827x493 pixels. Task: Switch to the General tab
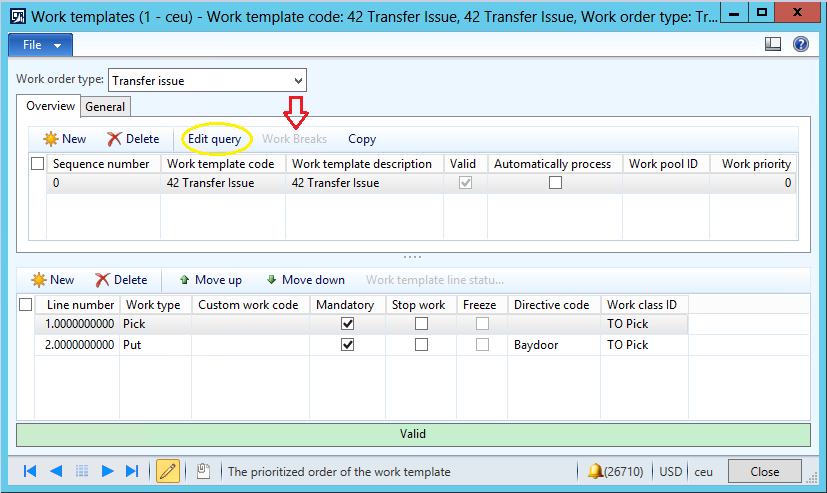[105, 107]
